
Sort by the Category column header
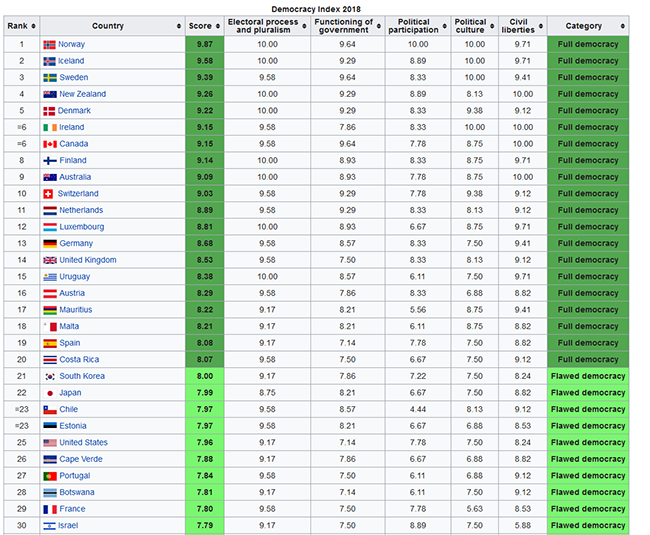588,26
